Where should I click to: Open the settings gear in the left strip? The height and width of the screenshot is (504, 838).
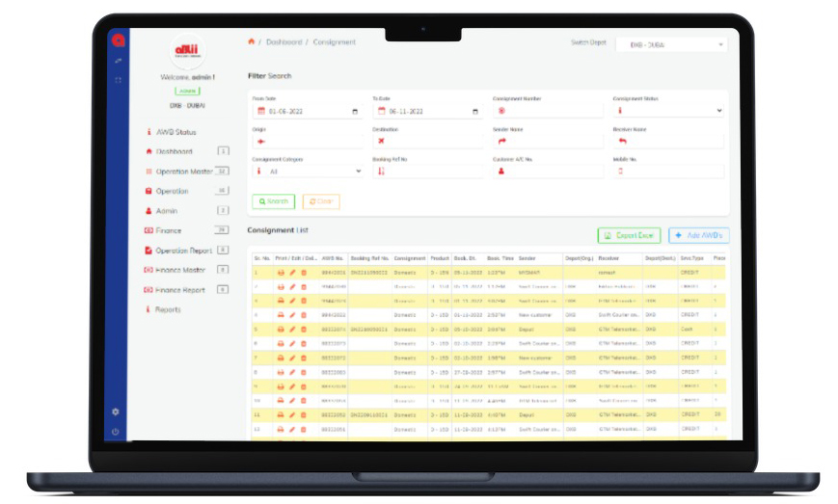pyautogui.click(x=116, y=411)
